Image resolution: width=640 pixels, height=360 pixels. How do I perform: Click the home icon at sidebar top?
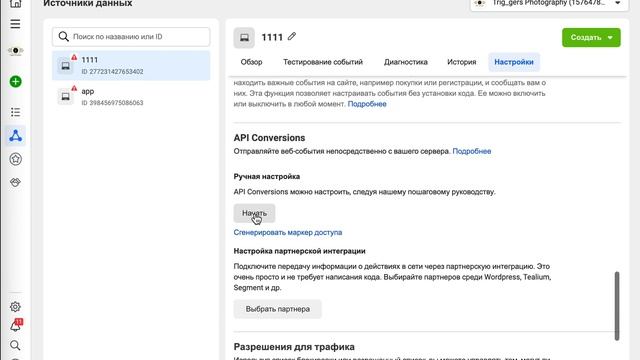[15, 4]
